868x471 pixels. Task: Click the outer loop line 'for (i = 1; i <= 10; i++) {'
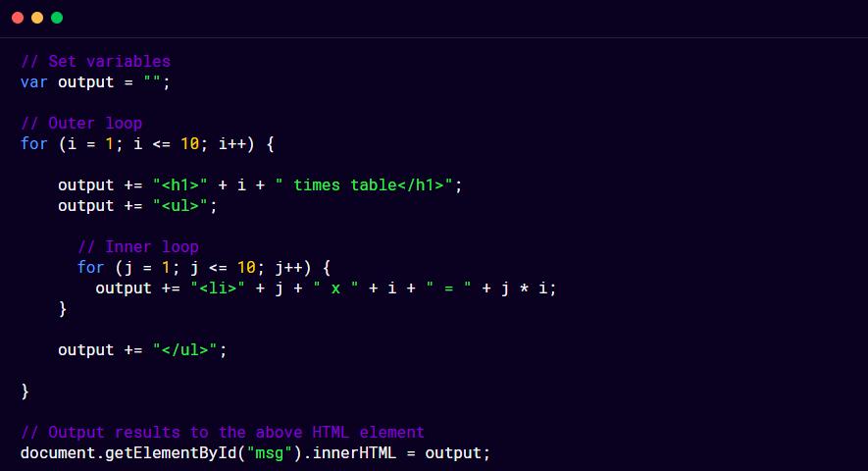147,144
